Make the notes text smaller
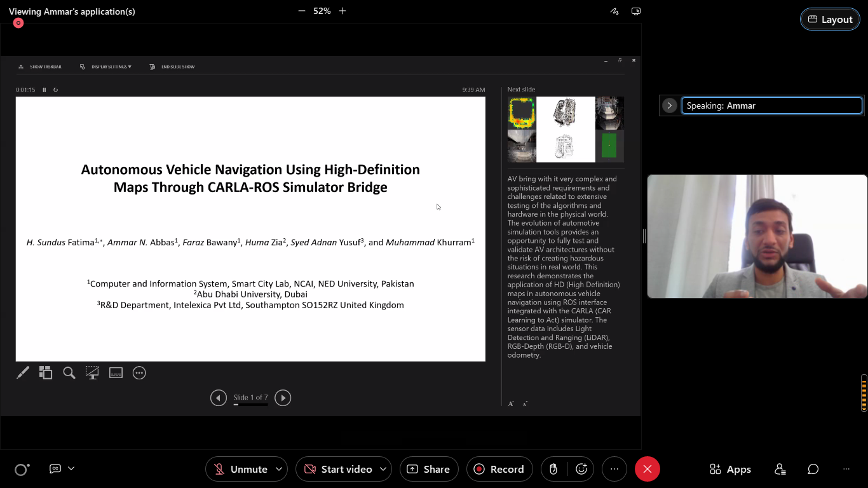This screenshot has width=868, height=488. click(525, 403)
